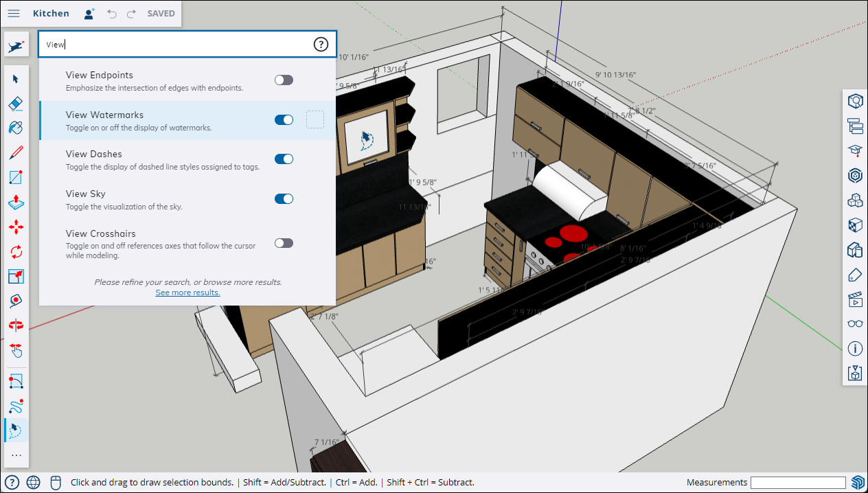Open the hamburger main menu
The width and height of the screenshot is (868, 493).
point(14,14)
